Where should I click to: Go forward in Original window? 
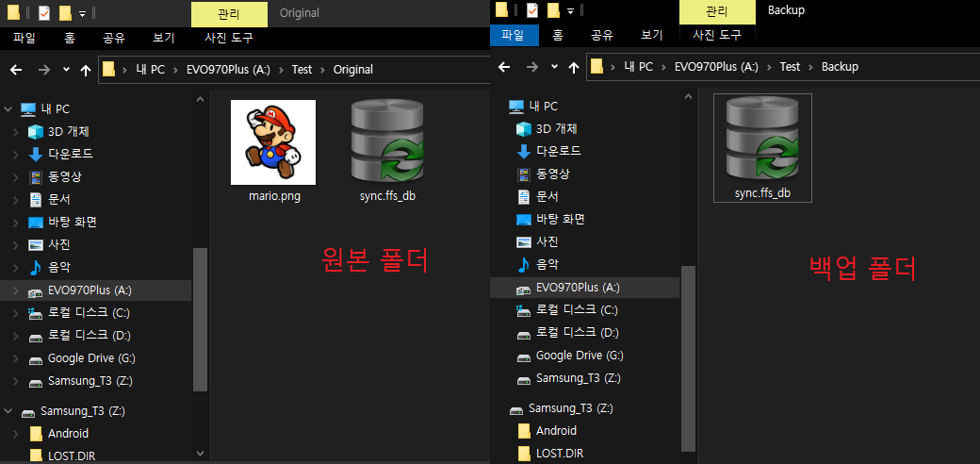pyautogui.click(x=43, y=70)
